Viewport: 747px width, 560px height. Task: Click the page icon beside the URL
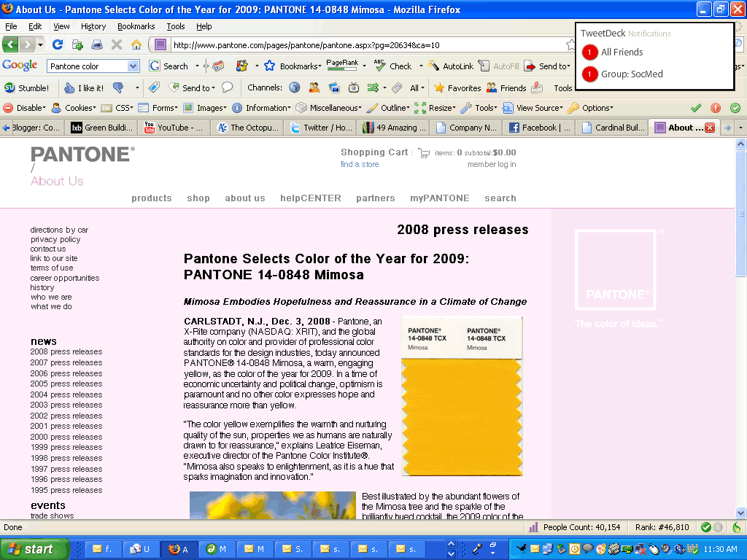(x=160, y=44)
